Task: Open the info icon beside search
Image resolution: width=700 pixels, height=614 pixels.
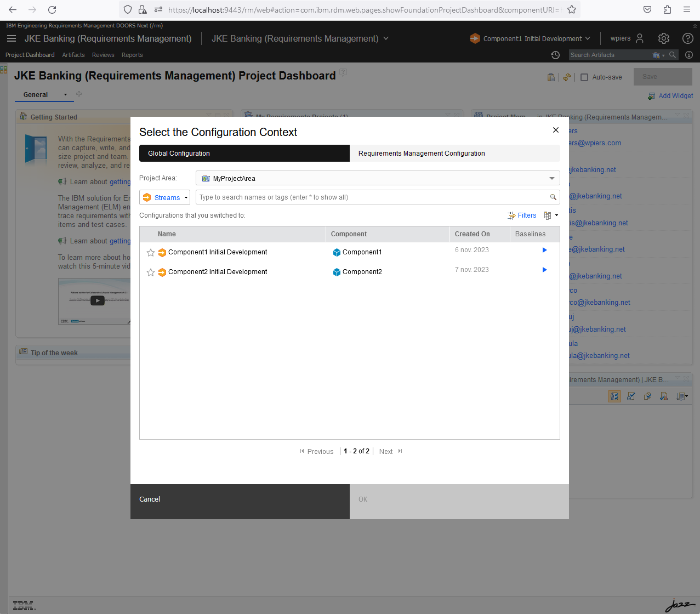Action: point(689,55)
